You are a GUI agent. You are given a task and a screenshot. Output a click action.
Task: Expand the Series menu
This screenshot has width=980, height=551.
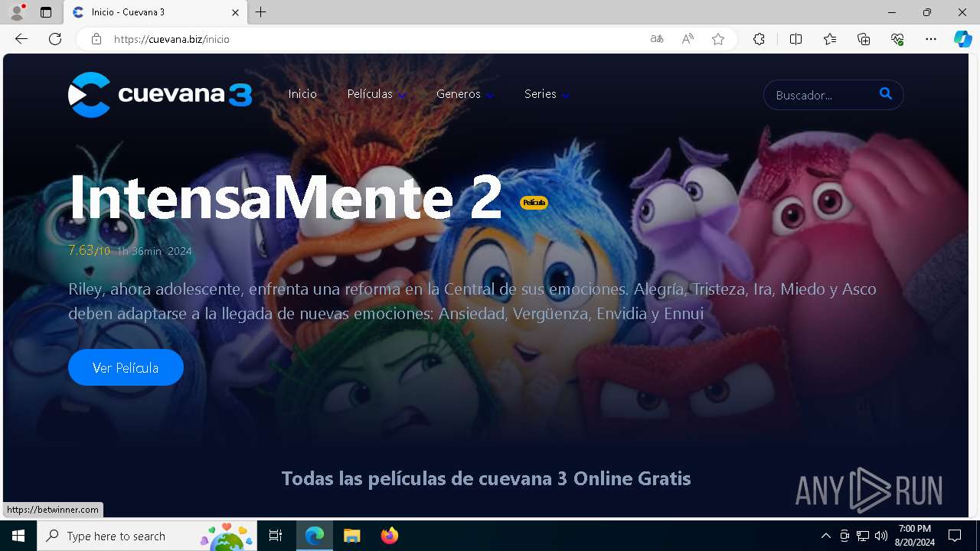pyautogui.click(x=547, y=94)
